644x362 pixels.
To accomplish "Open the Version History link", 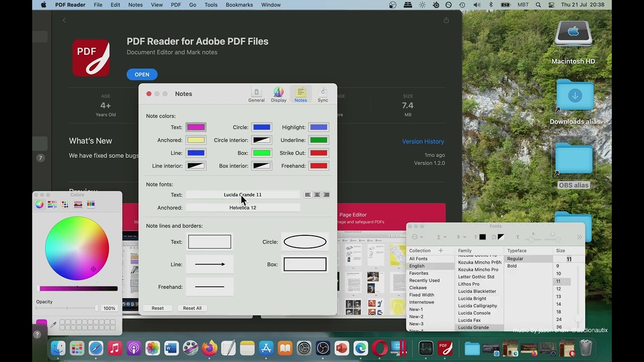I will 423,141.
